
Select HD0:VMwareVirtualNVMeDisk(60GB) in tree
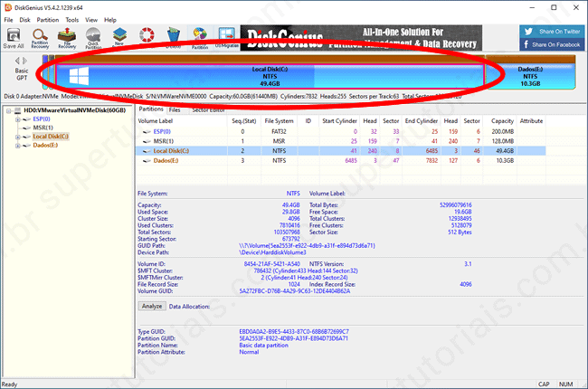[74, 110]
